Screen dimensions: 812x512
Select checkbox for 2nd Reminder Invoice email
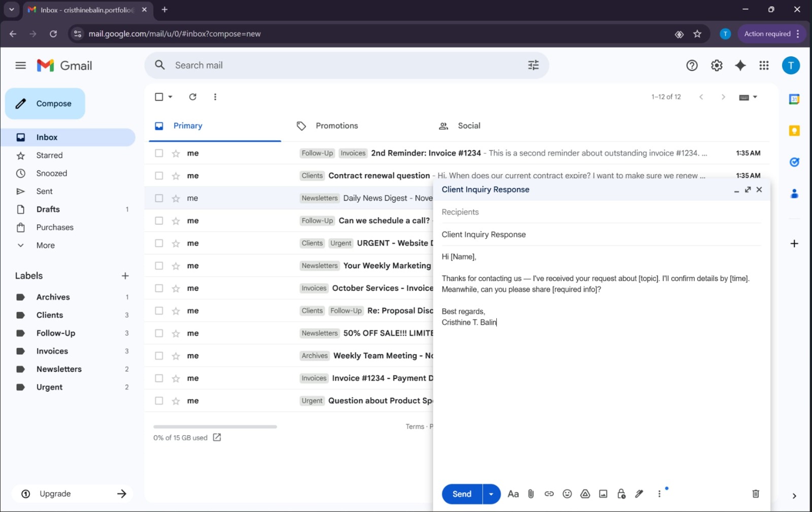tap(159, 153)
